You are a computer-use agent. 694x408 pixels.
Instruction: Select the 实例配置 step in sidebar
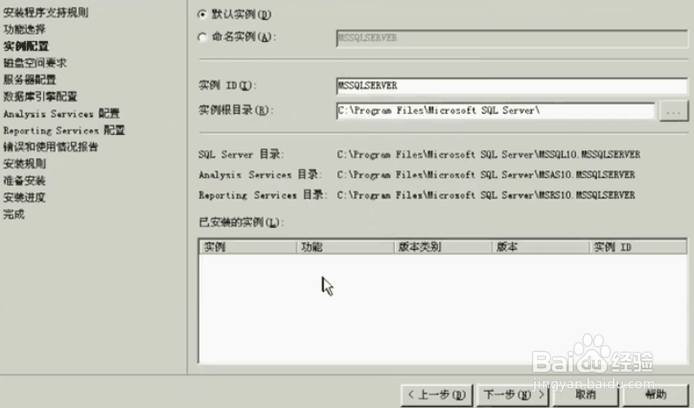pyautogui.click(x=26, y=46)
